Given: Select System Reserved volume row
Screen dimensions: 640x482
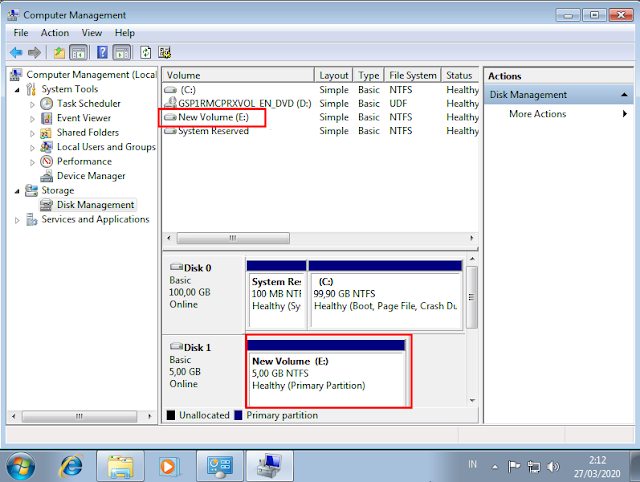Looking at the screenshot, I should click(320, 131).
